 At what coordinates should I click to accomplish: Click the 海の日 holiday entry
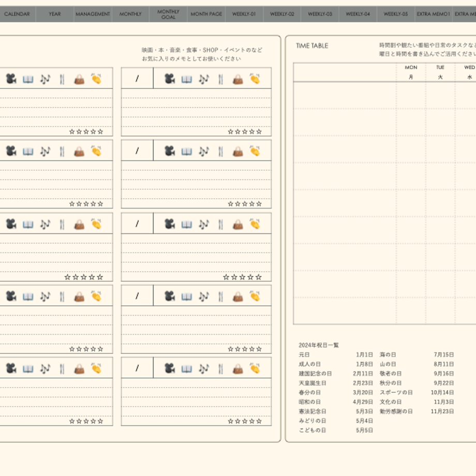(x=388, y=354)
